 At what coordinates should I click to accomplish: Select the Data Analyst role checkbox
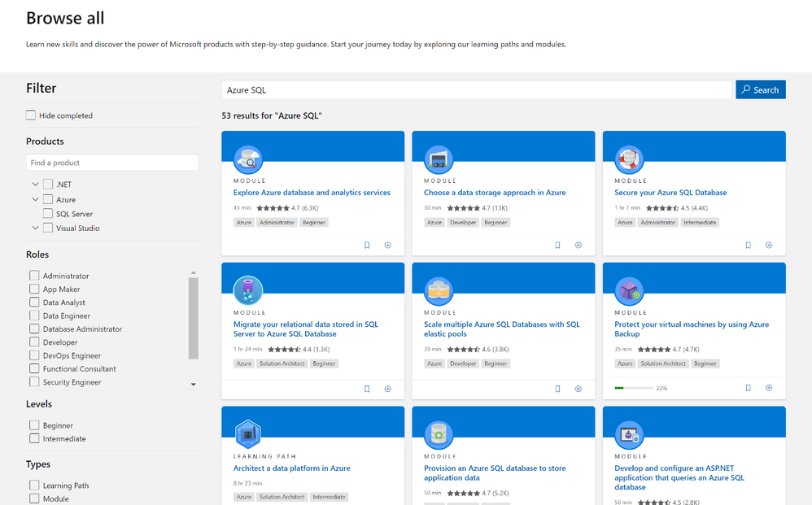34,303
